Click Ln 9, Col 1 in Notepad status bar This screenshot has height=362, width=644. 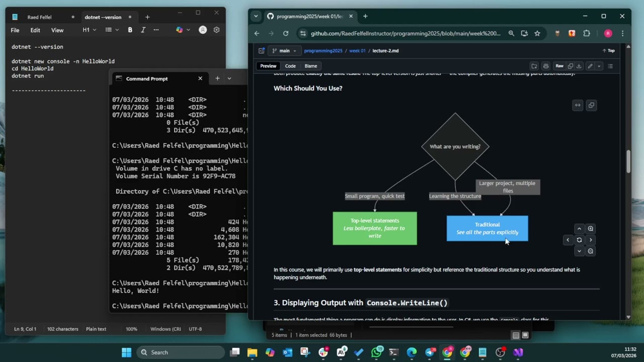pos(25,329)
